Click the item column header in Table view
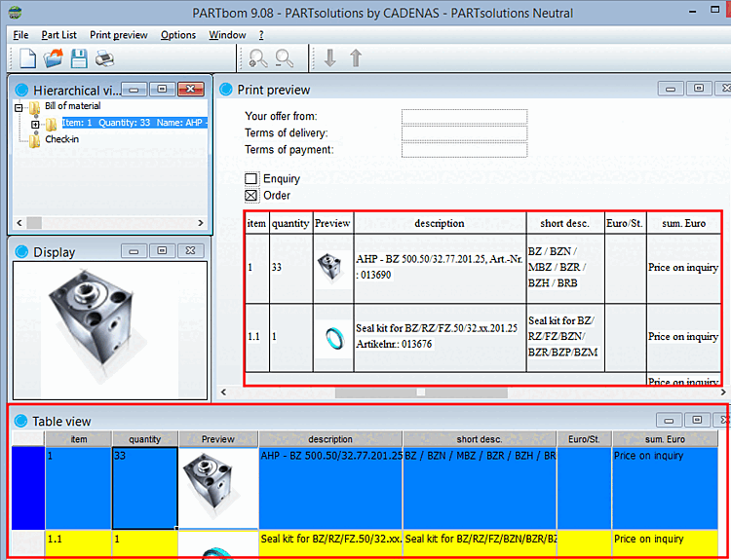The width and height of the screenshot is (731, 560). pyautogui.click(x=78, y=439)
